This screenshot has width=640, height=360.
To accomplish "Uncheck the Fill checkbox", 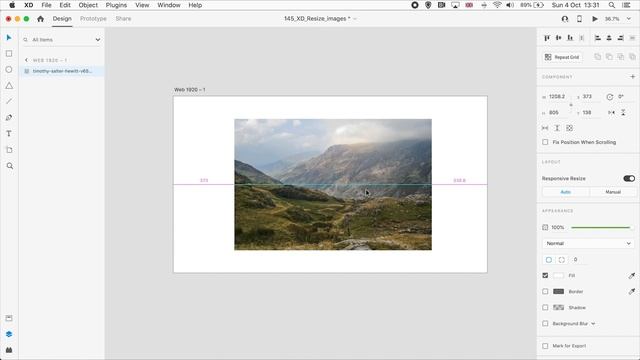I will (x=545, y=276).
